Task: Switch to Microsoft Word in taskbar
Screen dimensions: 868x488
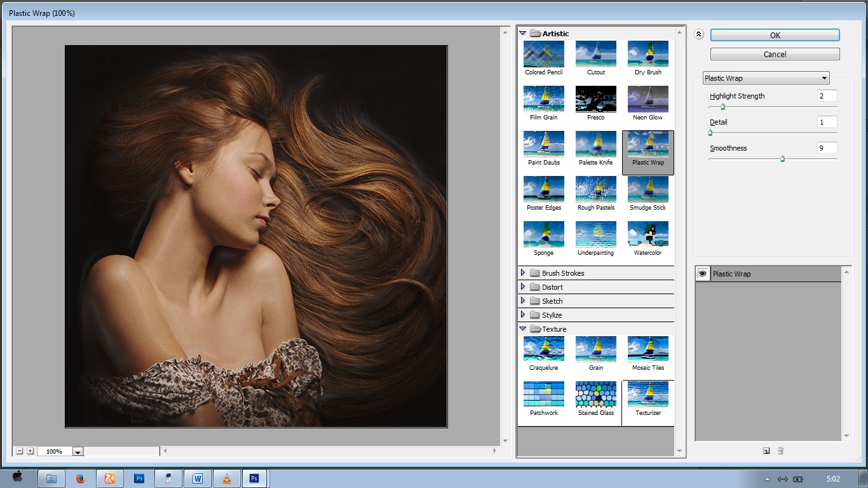Action: click(x=197, y=478)
